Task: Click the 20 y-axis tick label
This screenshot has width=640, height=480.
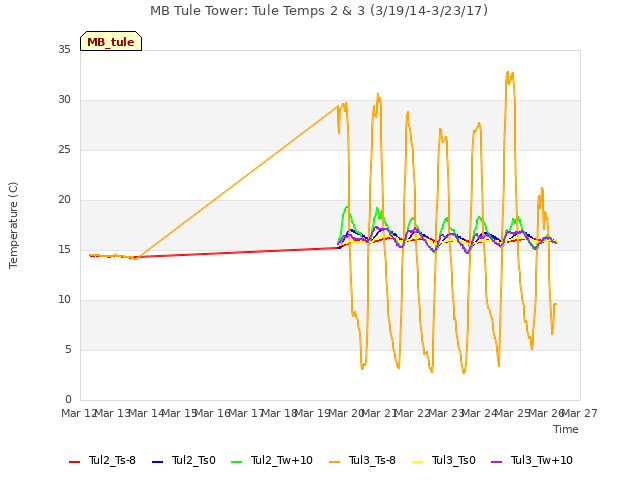Action: pyautogui.click(x=64, y=200)
